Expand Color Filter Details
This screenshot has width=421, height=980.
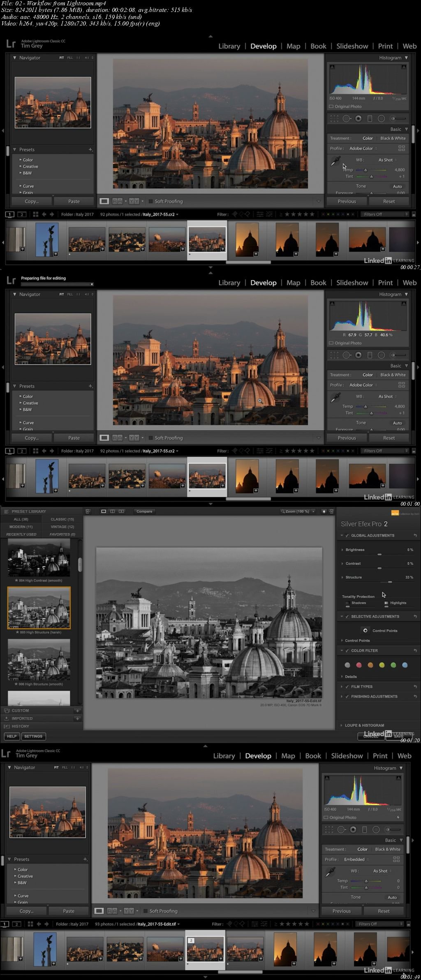342,677
